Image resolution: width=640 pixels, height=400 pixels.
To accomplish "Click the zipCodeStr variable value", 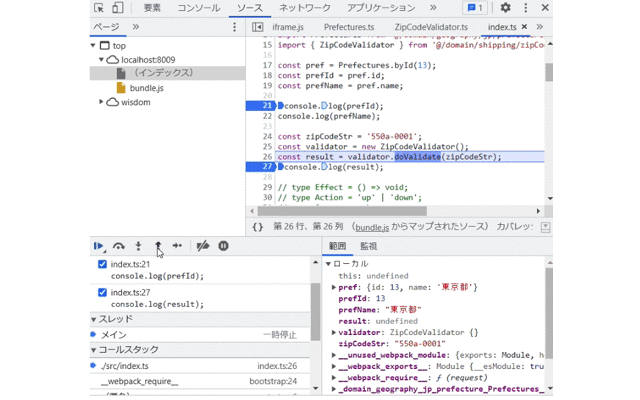I will (x=420, y=344).
